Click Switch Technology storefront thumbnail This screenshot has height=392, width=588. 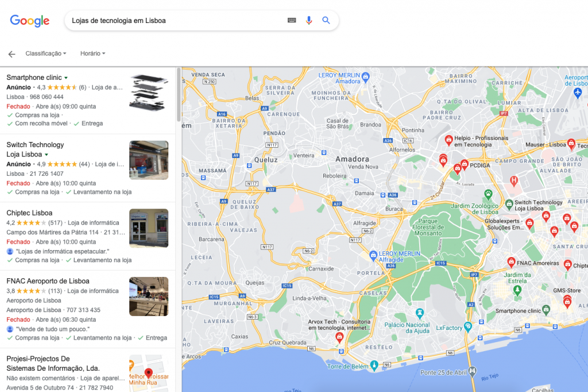tap(149, 160)
